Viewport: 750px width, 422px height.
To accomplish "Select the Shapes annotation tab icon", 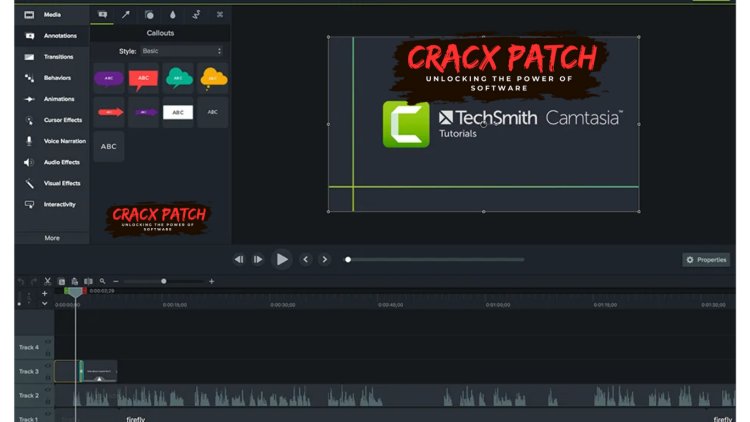I will pyautogui.click(x=149, y=15).
